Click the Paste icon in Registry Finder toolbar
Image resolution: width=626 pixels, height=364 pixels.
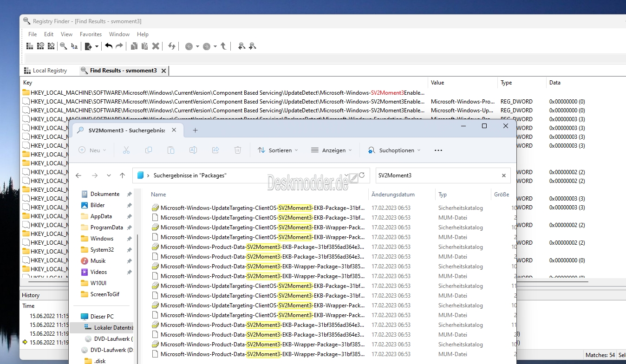click(144, 46)
